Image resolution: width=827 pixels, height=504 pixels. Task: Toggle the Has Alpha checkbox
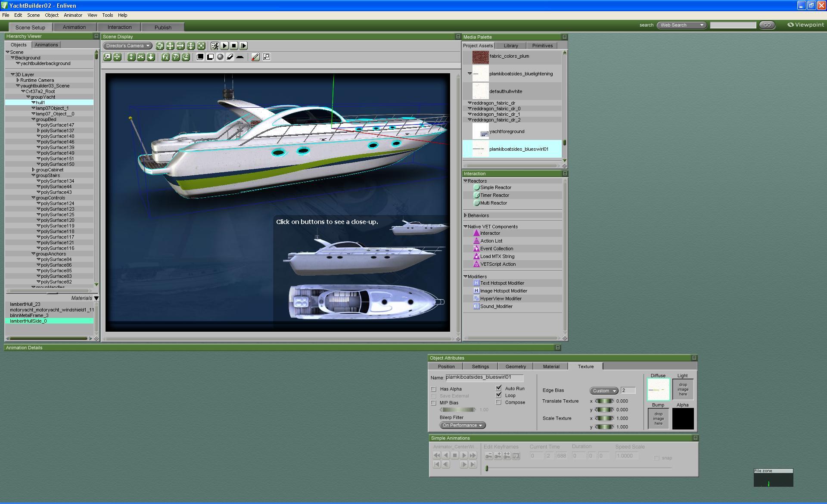point(433,389)
